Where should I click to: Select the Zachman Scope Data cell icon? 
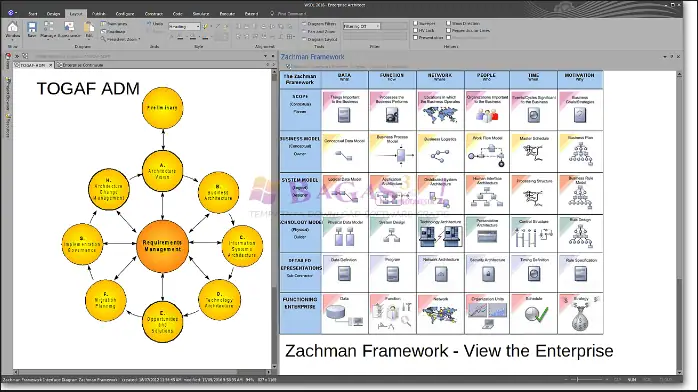pyautogui.click(x=344, y=116)
